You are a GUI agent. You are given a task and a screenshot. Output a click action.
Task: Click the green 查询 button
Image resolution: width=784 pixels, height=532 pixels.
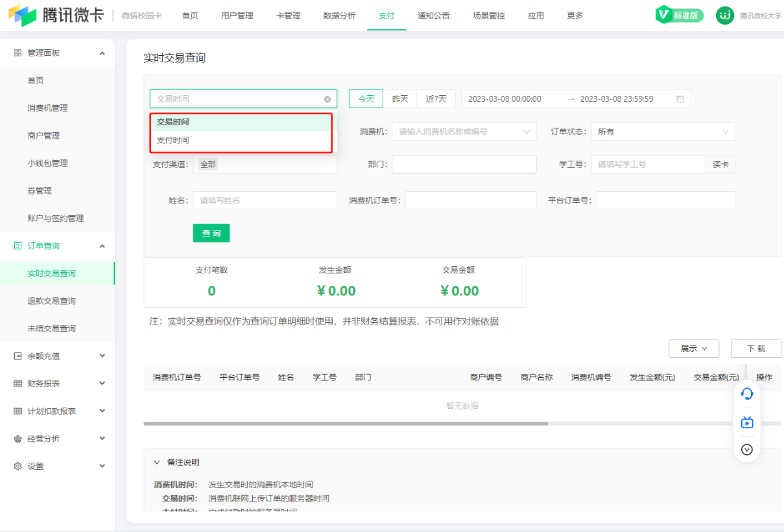211,233
